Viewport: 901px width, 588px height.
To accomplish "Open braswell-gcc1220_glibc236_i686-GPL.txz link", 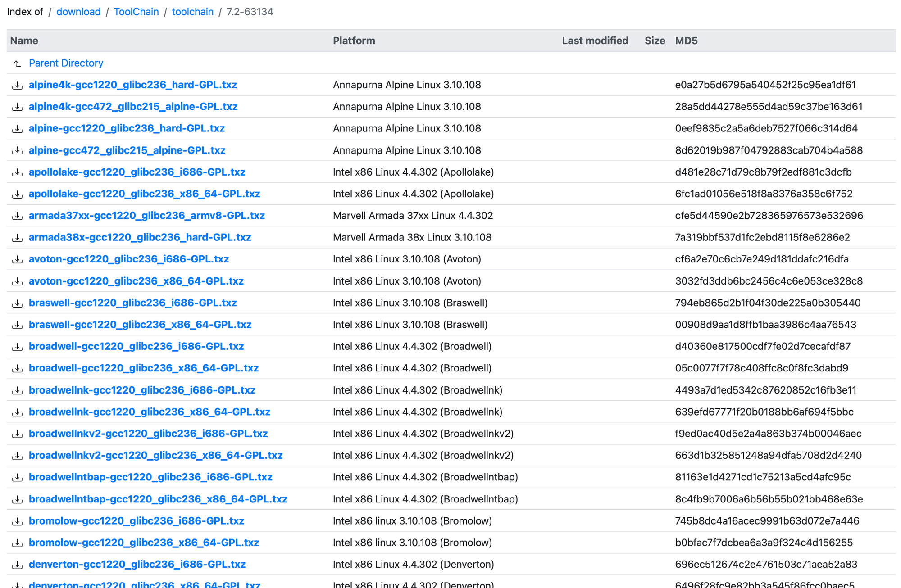I will (x=132, y=303).
